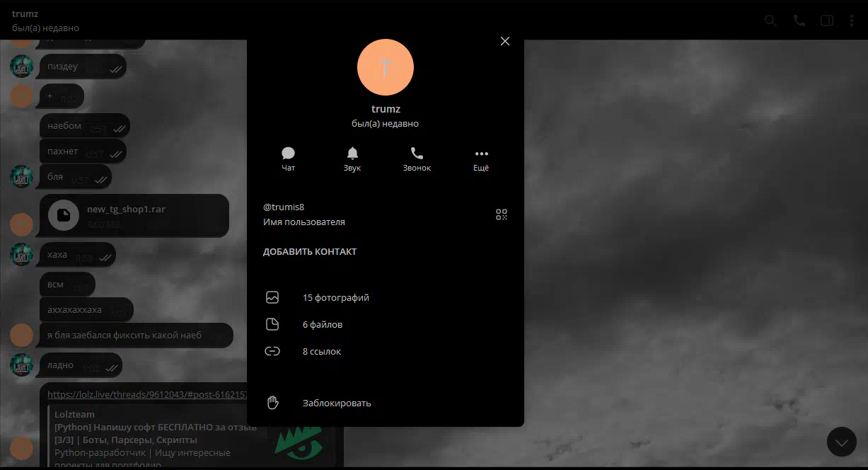The image size is (868, 470).
Task: Open the Ещё more options menu
Action: pyautogui.click(x=481, y=159)
